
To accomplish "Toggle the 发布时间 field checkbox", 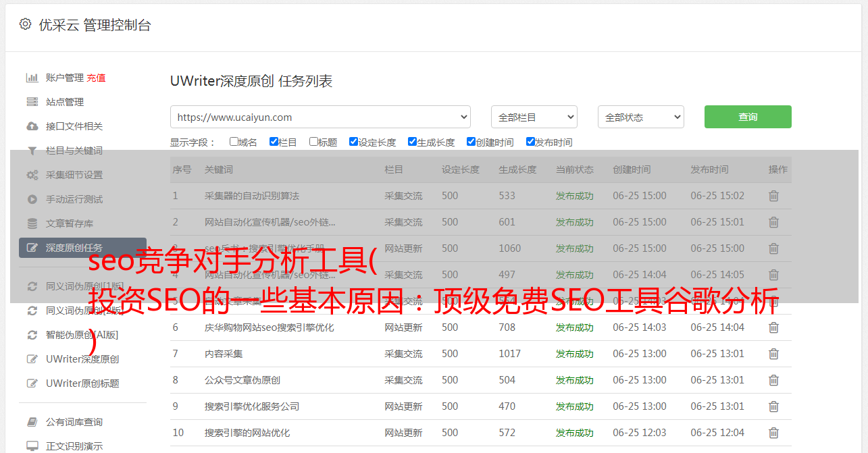I will 530,142.
